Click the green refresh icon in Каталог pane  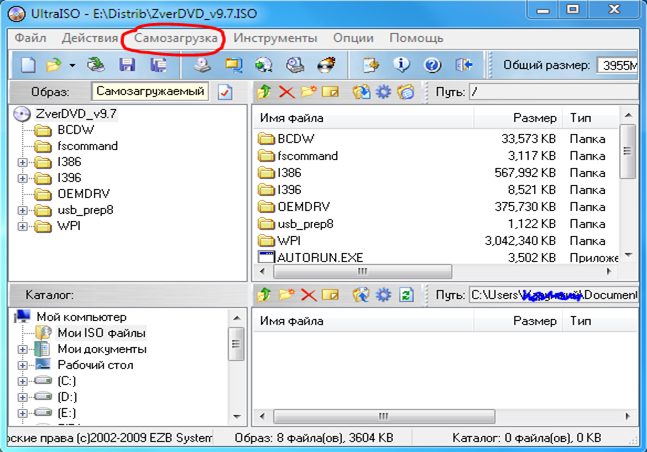tap(406, 295)
